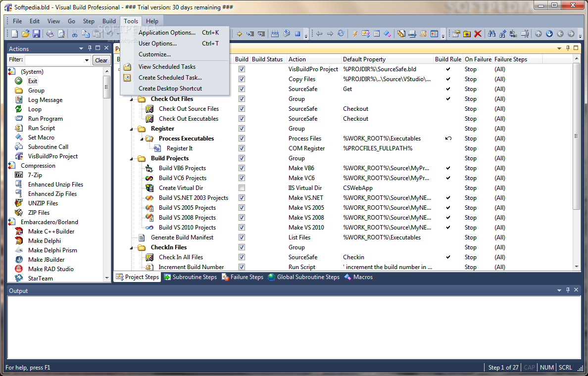Click the scroll script toolbar icon
The image size is (588, 376).
[x=423, y=34]
